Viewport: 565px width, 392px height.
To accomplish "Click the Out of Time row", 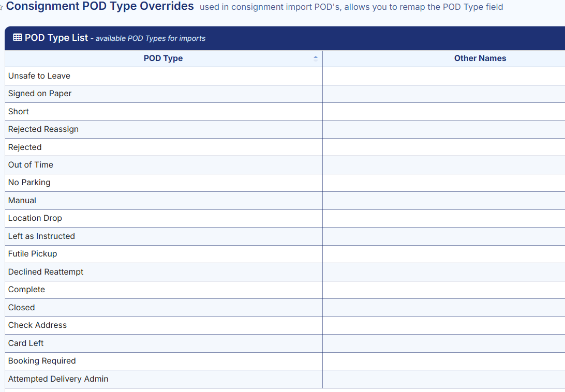I will click(31, 165).
